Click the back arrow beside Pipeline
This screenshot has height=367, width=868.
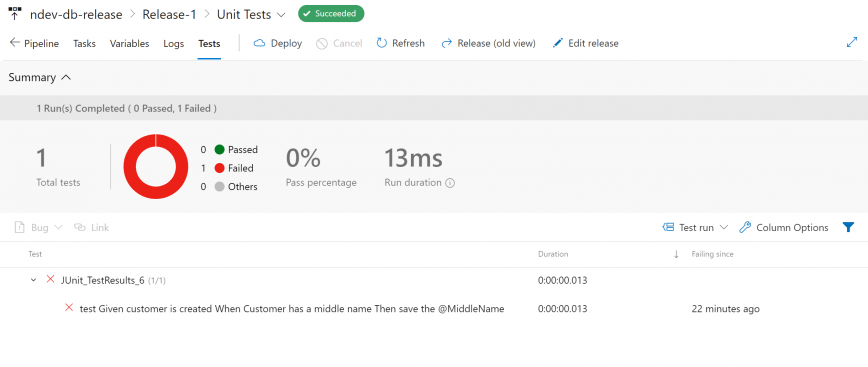pyautogui.click(x=14, y=43)
